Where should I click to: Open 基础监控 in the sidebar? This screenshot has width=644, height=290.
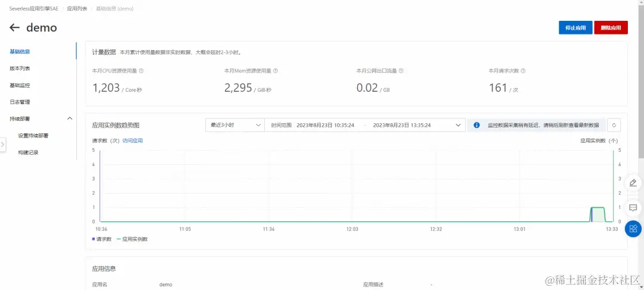pos(20,85)
